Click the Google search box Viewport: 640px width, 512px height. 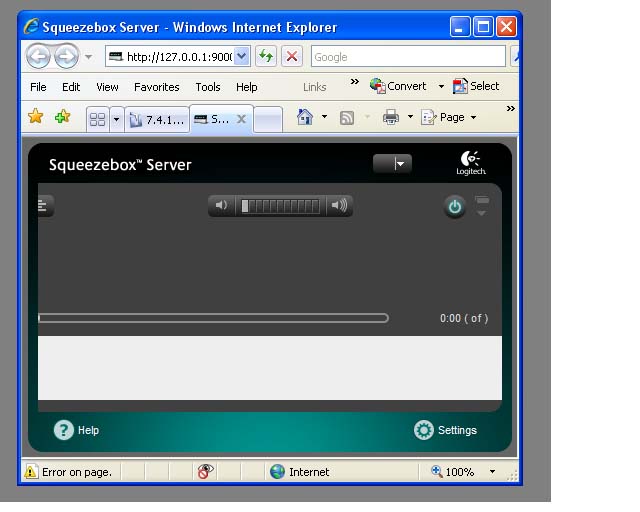pos(408,56)
